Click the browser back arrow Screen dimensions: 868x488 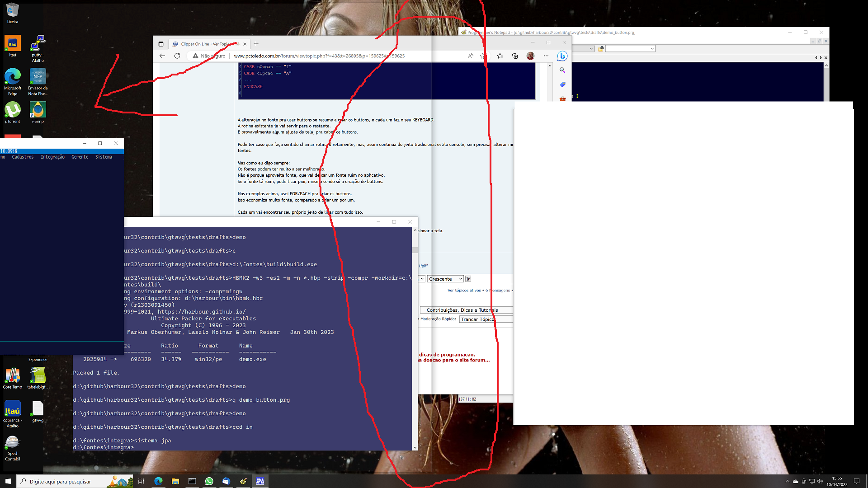(162, 56)
